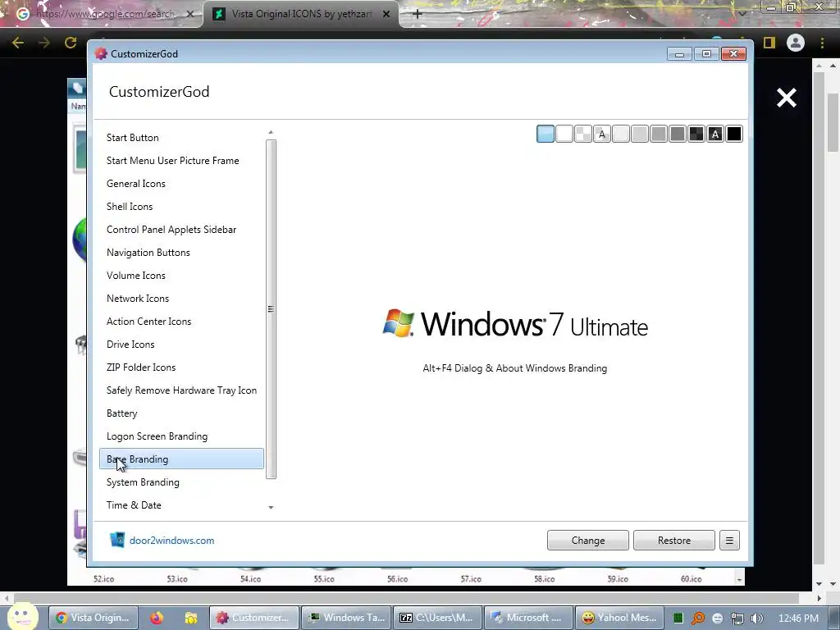Close the image lightbox with the white X

click(787, 98)
